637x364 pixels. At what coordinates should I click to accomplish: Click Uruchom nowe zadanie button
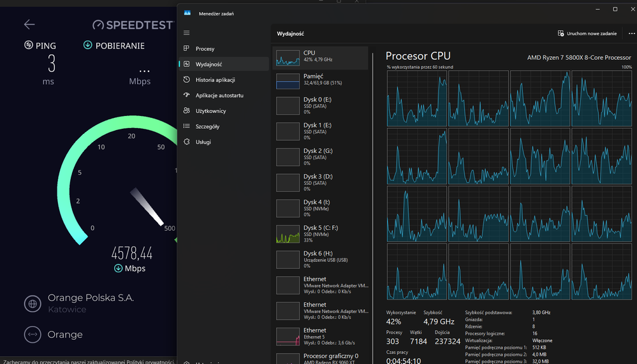tap(587, 33)
